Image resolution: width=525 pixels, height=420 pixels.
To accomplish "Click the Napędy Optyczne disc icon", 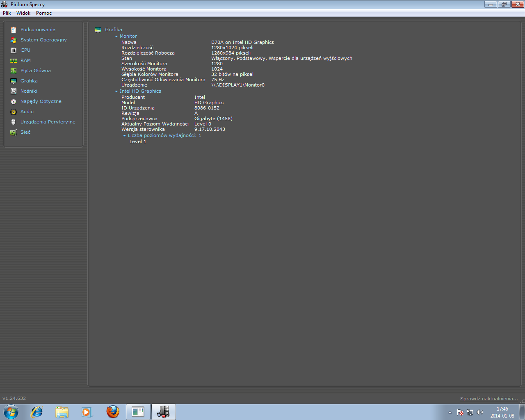I will pos(14,101).
